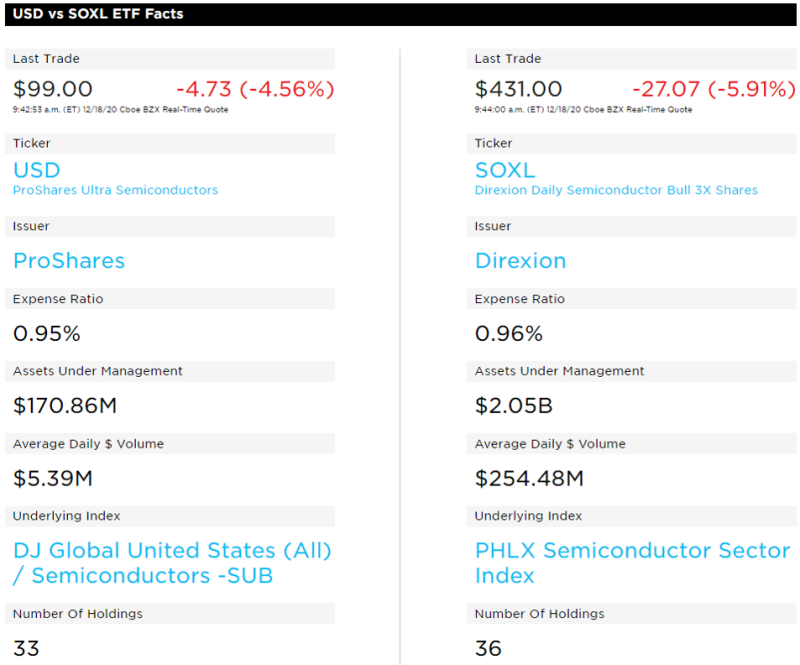Open the PHLX Semiconductor Sector Index link
This screenshot has height=665, width=800.
pos(632,563)
